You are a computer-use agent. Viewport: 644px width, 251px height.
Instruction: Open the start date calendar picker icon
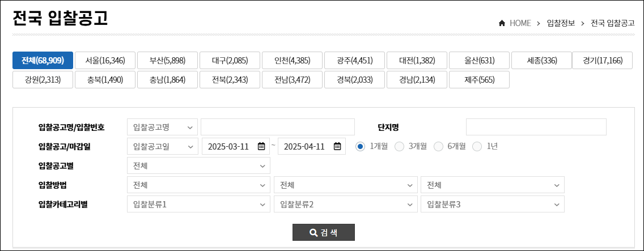261,146
